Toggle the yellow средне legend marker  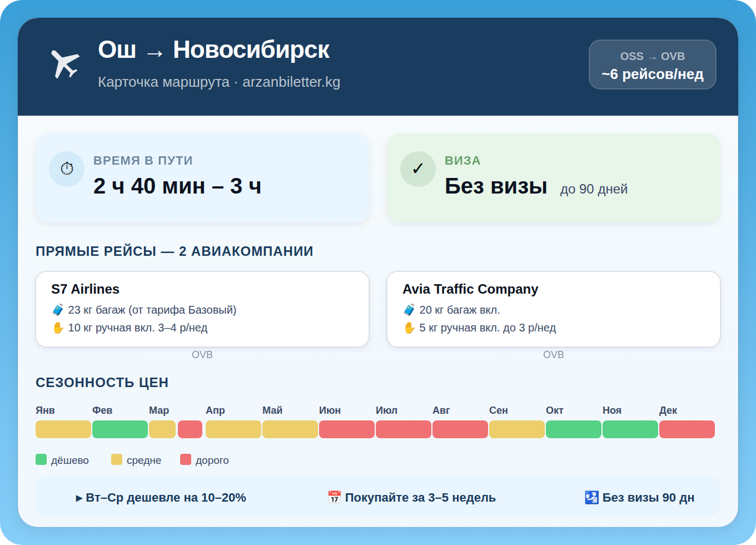[x=117, y=459]
